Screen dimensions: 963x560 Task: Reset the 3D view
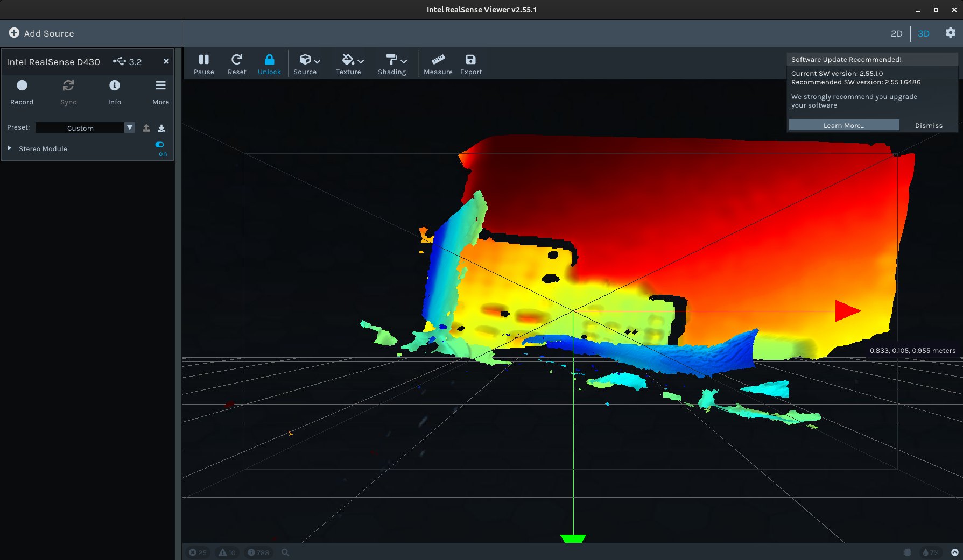[237, 64]
